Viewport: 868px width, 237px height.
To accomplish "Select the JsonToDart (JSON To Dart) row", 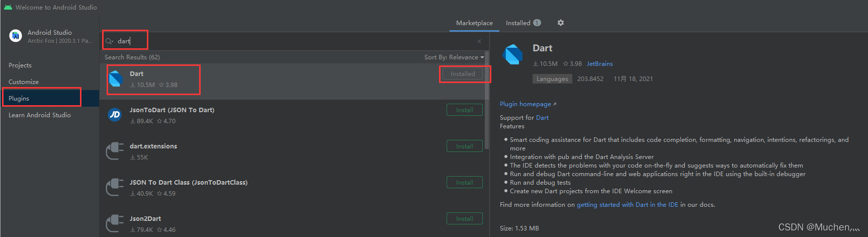I will tap(292, 117).
